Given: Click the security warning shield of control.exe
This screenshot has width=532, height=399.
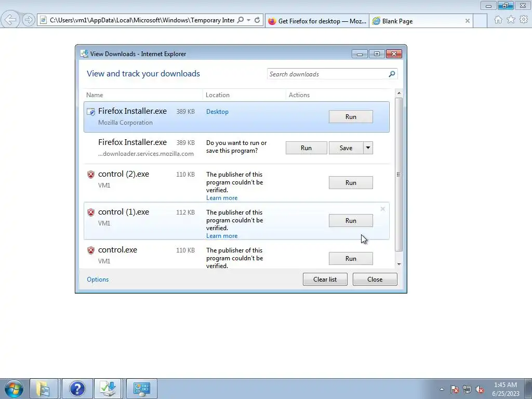Looking at the screenshot, I should [x=90, y=250].
